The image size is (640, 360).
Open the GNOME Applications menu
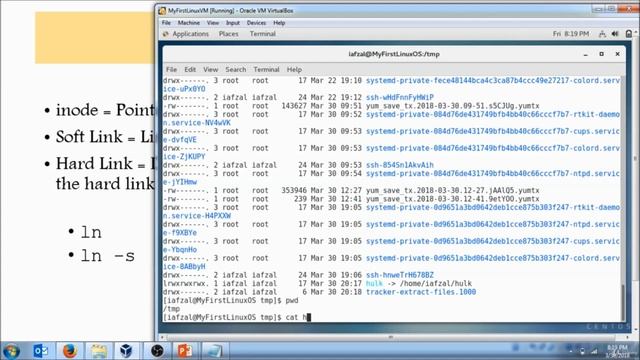[190, 34]
